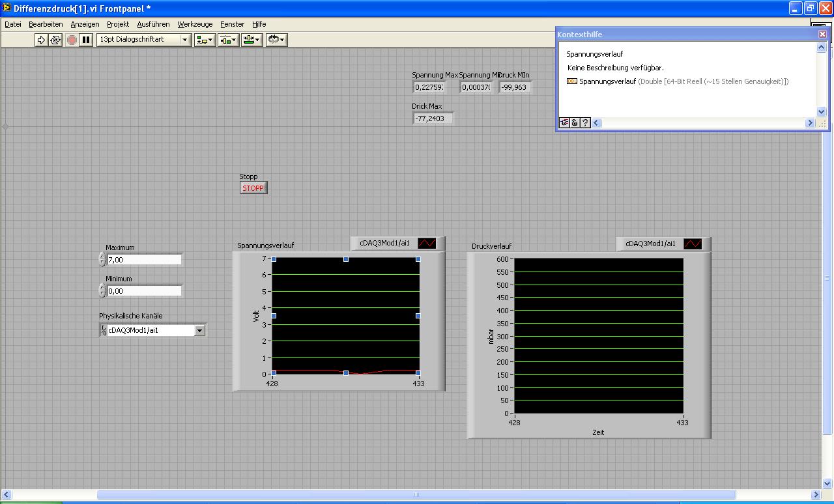Screen dimensions: 834x504
Task: Click the Spannungsverlauf plot legend color sample
Action: tap(427, 243)
